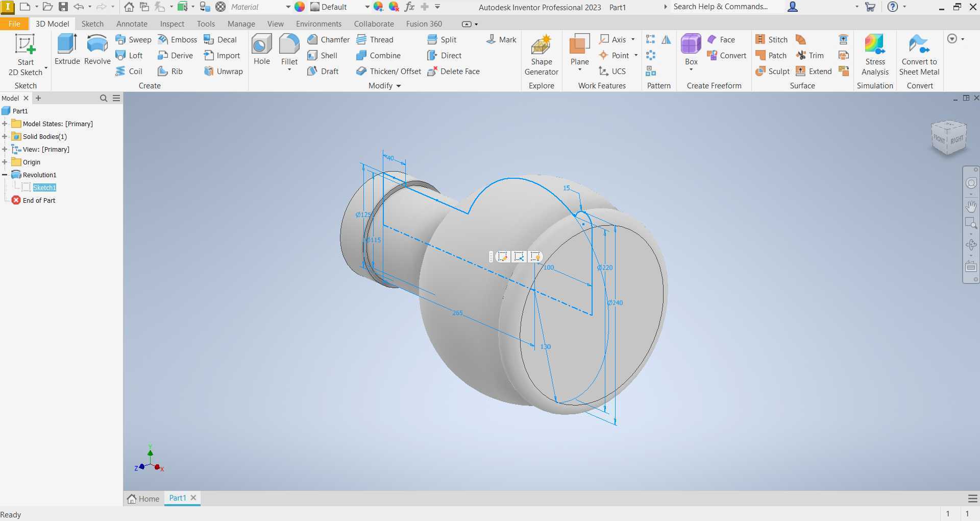Choose the Loft command
The width and height of the screenshot is (980, 521).
pyautogui.click(x=129, y=55)
